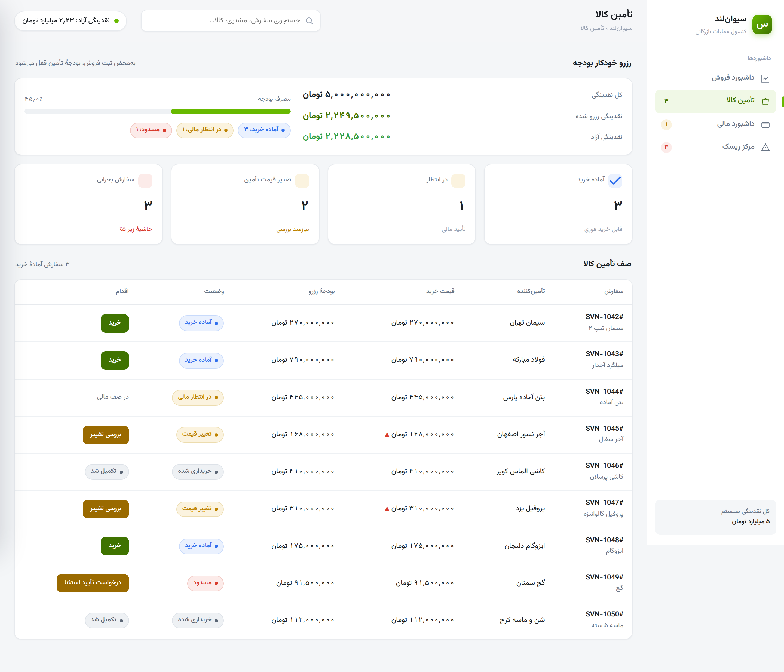Click بررسی تغییر for SVN-1047

point(106,509)
